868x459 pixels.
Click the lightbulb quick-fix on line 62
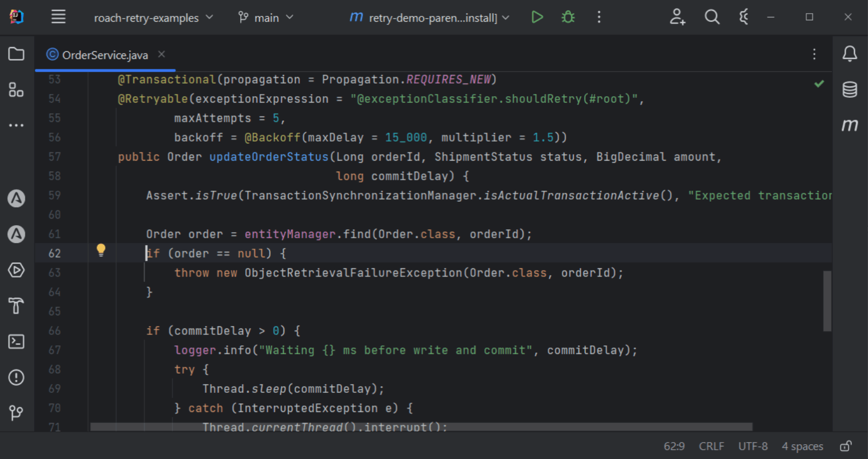tap(101, 250)
